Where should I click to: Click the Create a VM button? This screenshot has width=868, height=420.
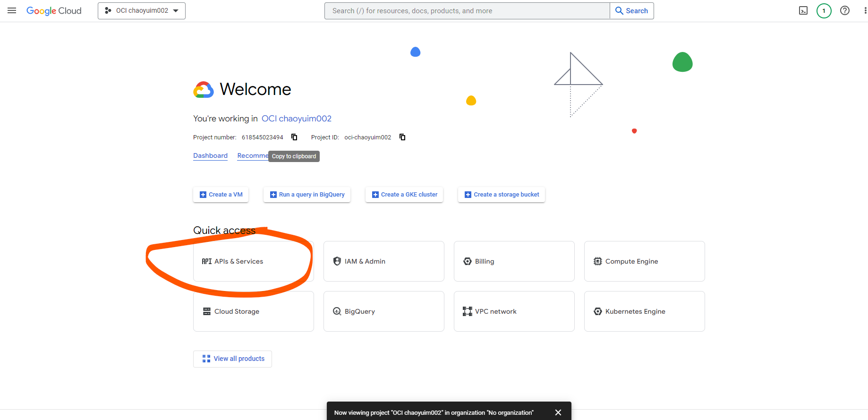point(221,195)
